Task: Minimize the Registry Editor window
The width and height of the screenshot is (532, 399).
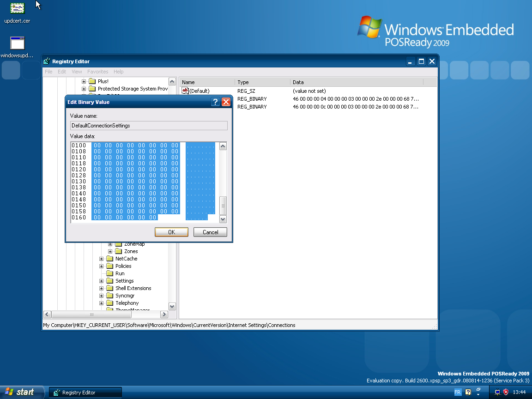Action: click(x=410, y=61)
